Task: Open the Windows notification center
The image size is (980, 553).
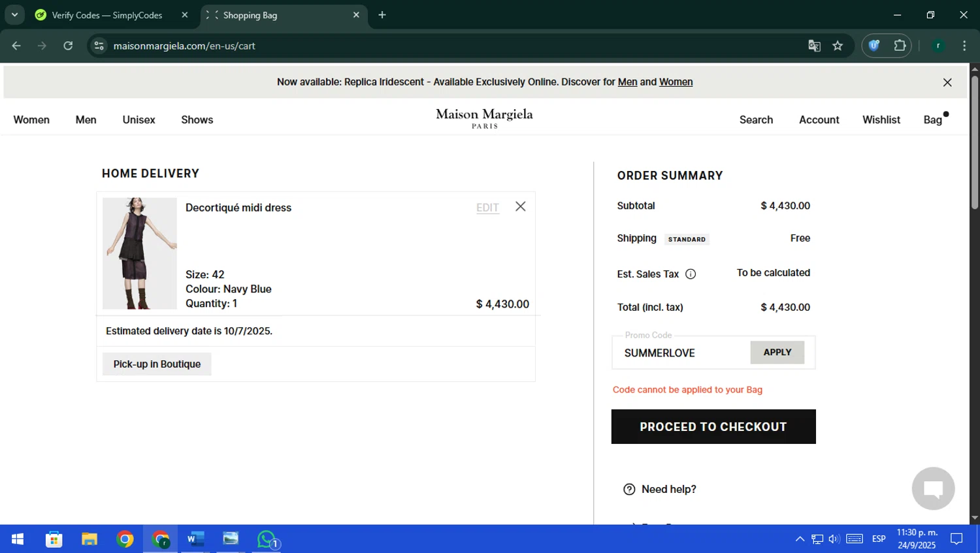Action: [956, 539]
